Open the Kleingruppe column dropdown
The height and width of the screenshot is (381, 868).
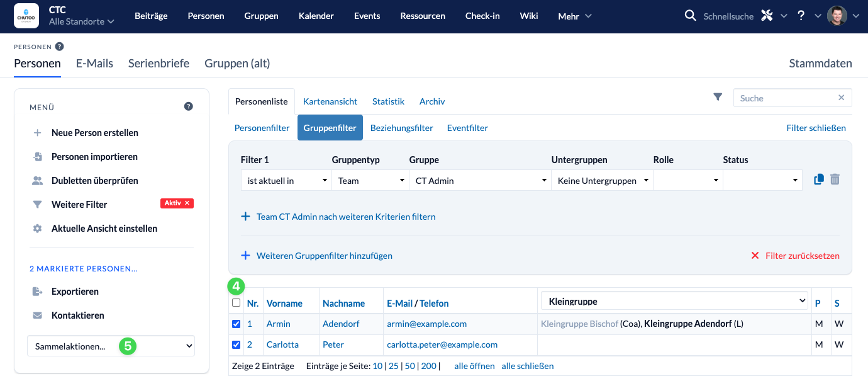[x=674, y=302]
